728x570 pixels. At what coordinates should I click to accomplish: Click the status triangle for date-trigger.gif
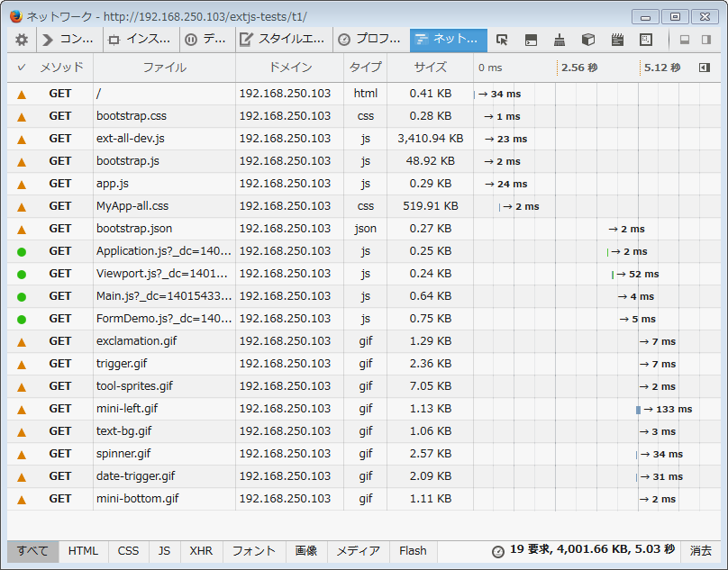(22, 477)
